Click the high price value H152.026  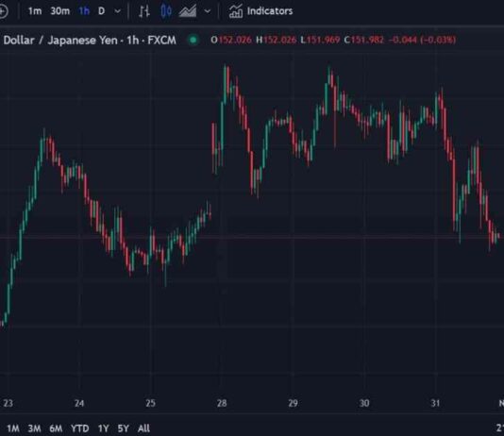tap(277, 41)
